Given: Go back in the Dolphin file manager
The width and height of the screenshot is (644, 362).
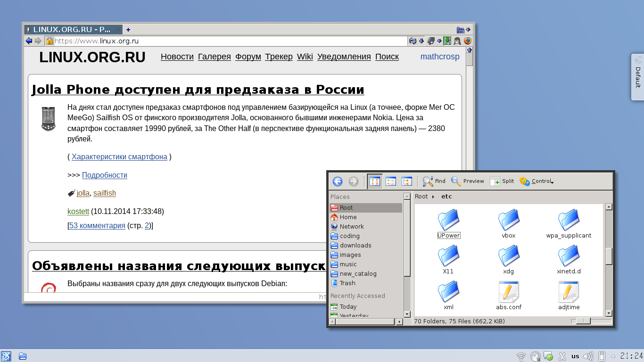Looking at the screenshot, I should (338, 181).
